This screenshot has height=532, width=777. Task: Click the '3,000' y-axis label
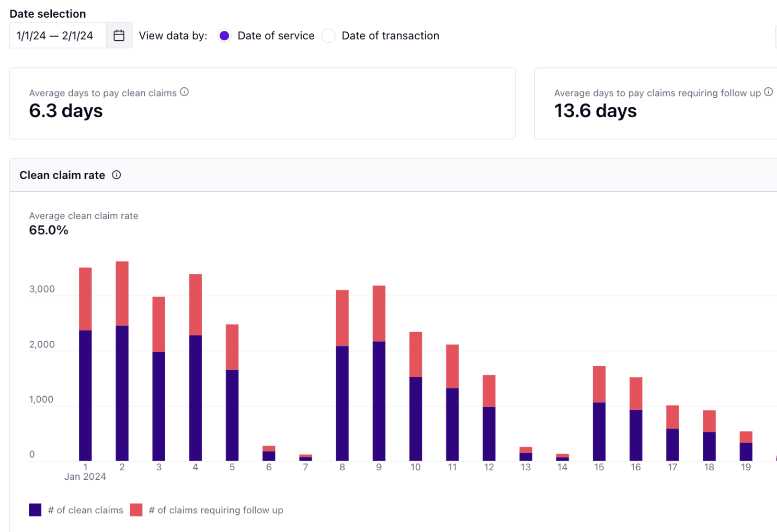click(x=42, y=289)
